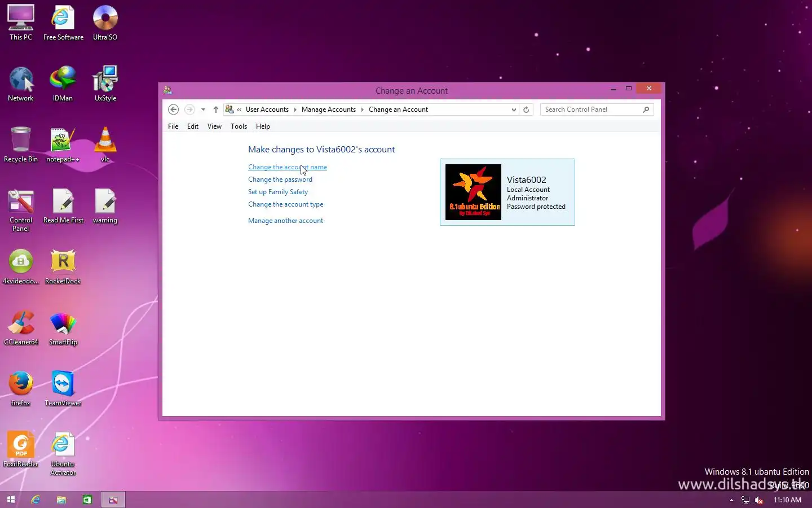This screenshot has height=508, width=812.
Task: Select Ubuntu Activator desktop icon
Action: pos(63,454)
